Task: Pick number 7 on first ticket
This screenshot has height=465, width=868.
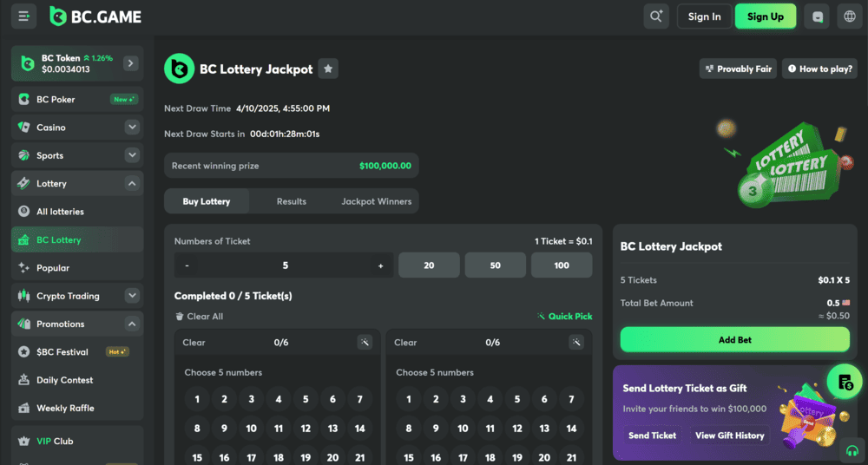Action: pyautogui.click(x=360, y=399)
